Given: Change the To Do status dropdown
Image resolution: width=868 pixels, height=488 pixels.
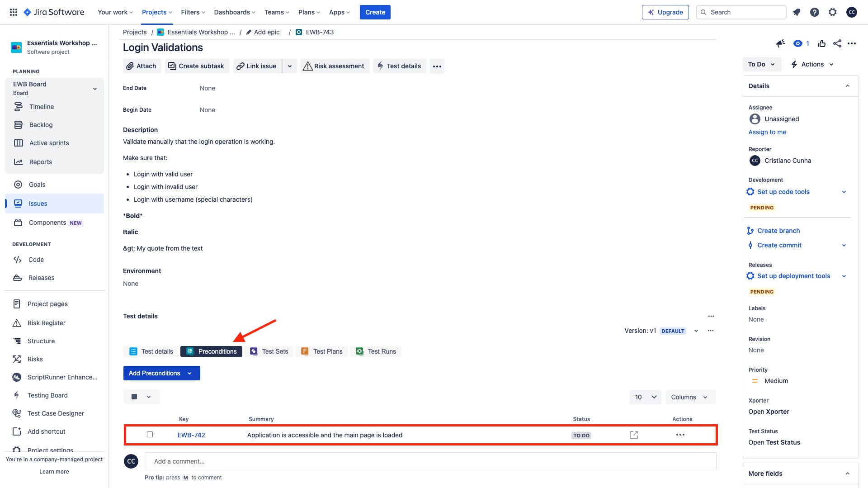Looking at the screenshot, I should click(761, 64).
